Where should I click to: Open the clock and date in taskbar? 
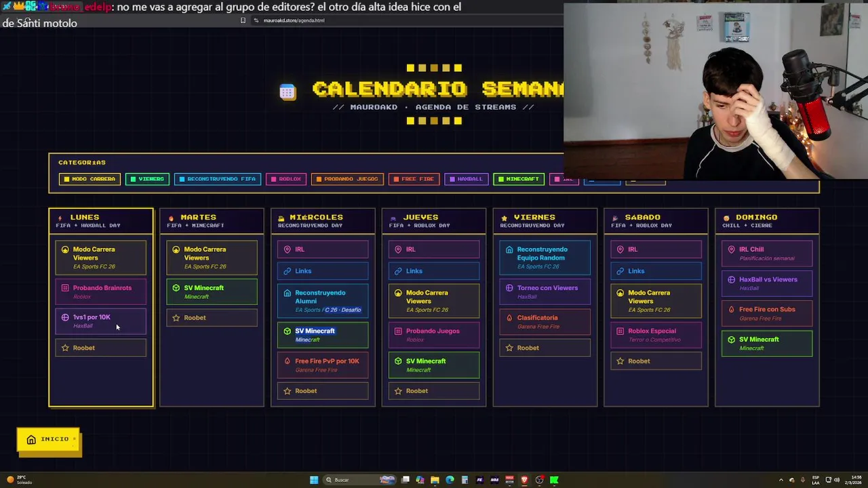(x=854, y=480)
